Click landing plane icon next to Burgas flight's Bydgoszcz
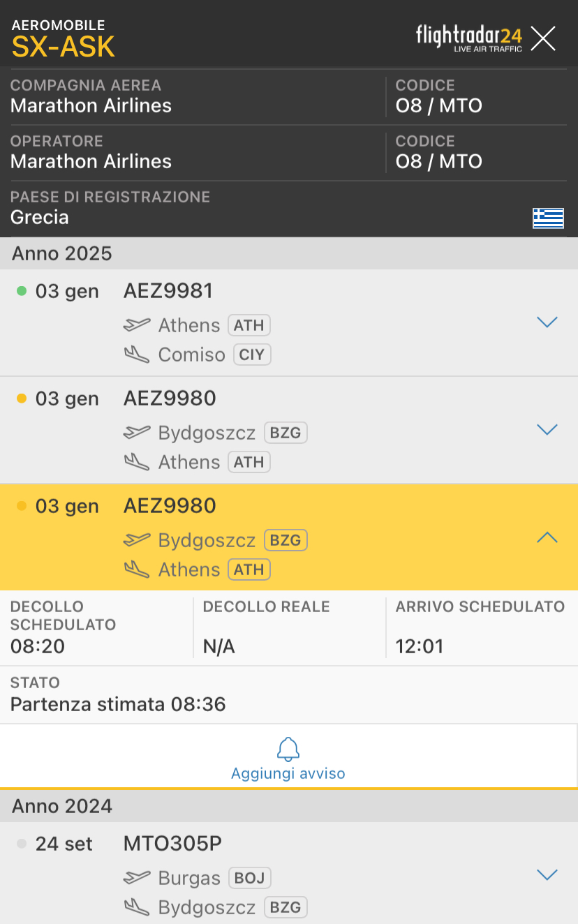The height and width of the screenshot is (924, 578). pyautogui.click(x=137, y=907)
